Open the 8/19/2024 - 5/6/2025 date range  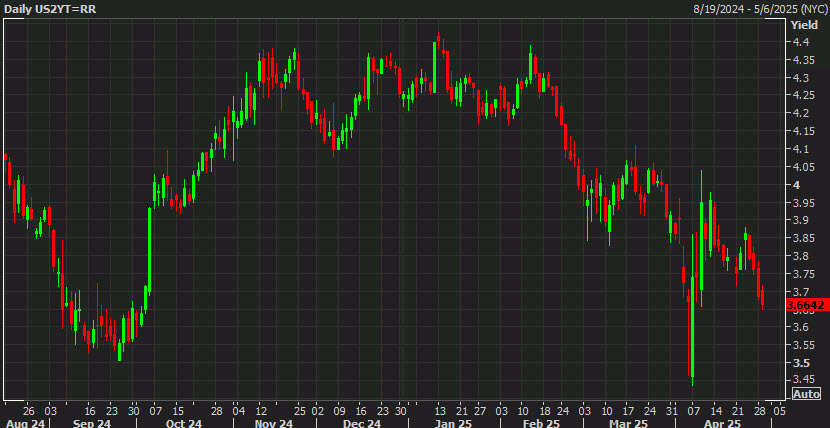pos(760,9)
